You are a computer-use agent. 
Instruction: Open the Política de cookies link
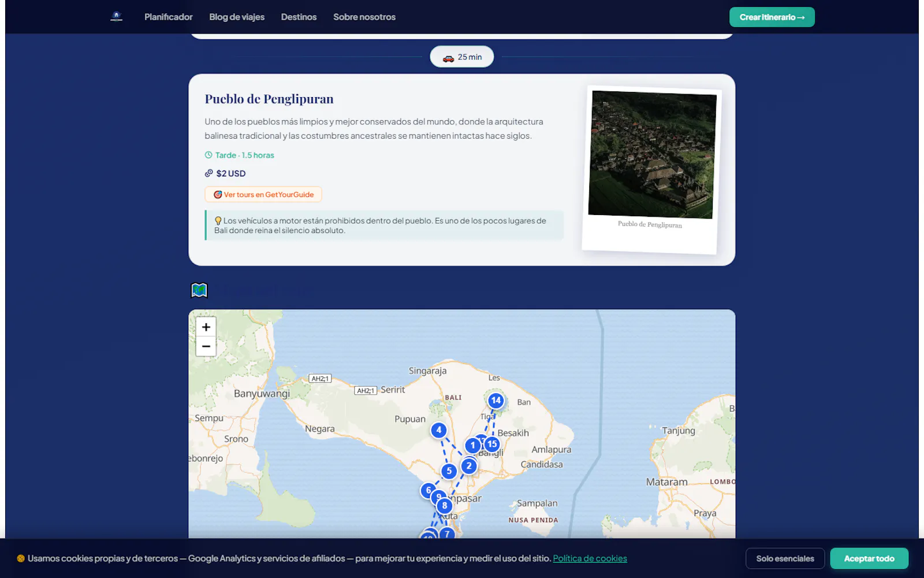point(590,558)
